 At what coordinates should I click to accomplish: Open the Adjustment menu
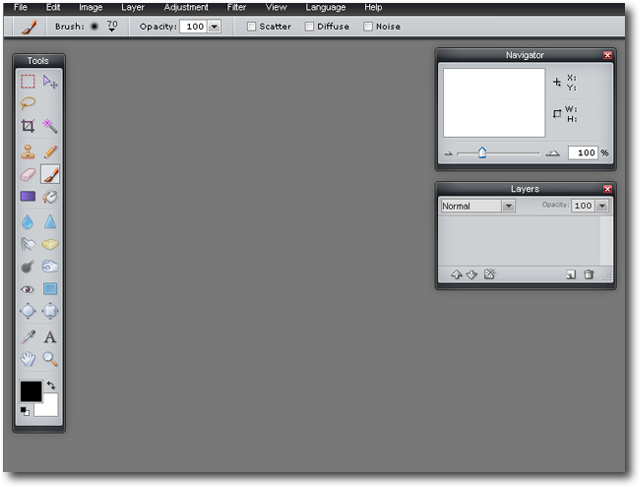[x=186, y=7]
